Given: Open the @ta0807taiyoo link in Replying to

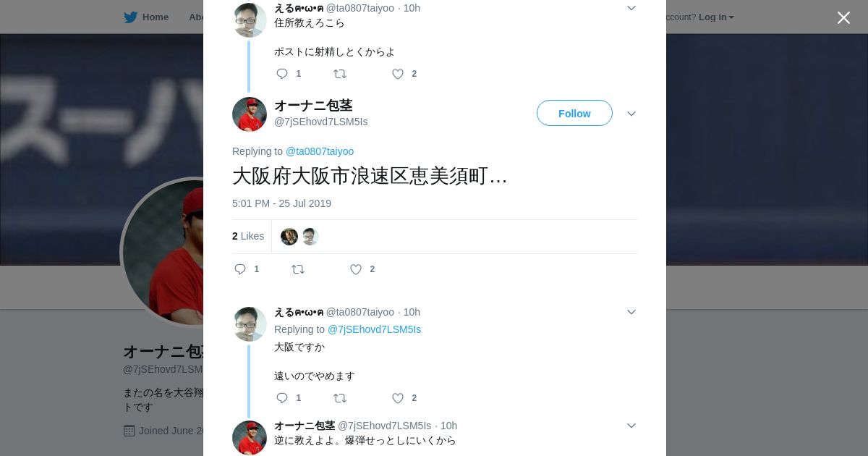Looking at the screenshot, I should tap(320, 151).
